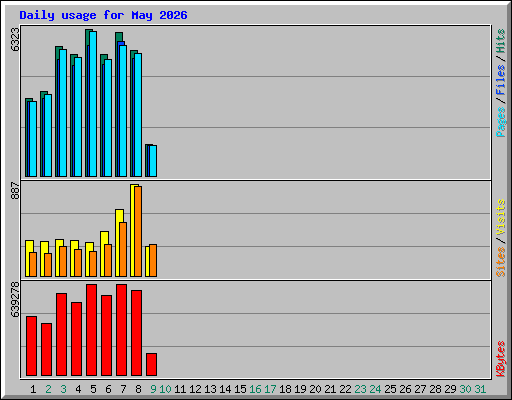Viewport: 512px width, 400px height.
Task: Click the yellow visits bar for day 6
Action: click(x=103, y=254)
